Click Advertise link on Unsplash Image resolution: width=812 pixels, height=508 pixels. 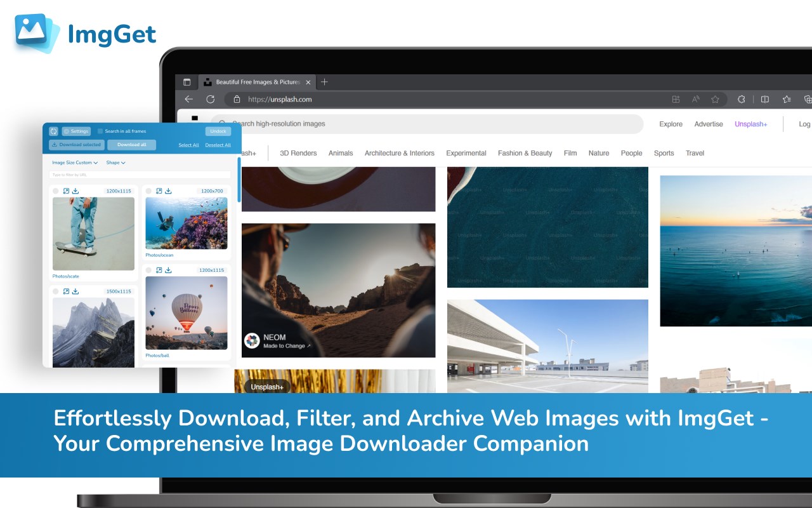click(709, 124)
